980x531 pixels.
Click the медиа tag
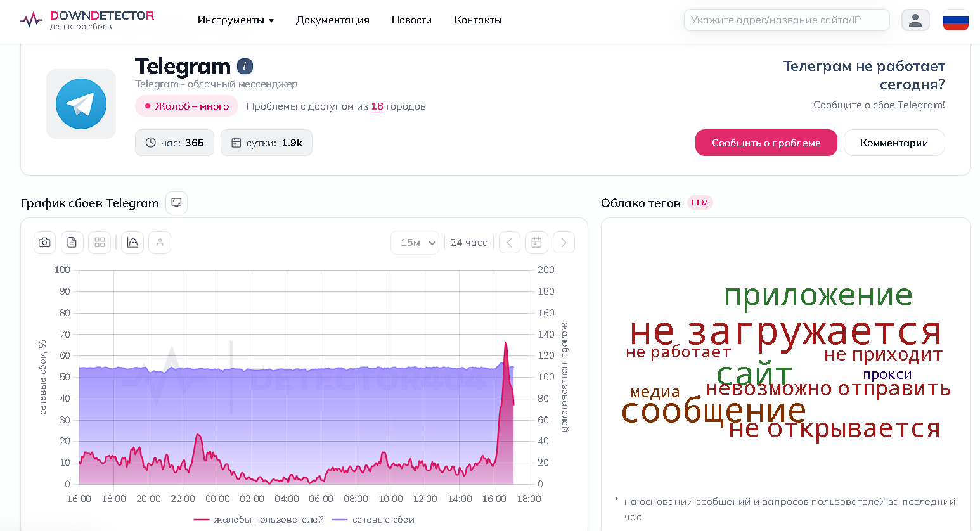coord(655,393)
